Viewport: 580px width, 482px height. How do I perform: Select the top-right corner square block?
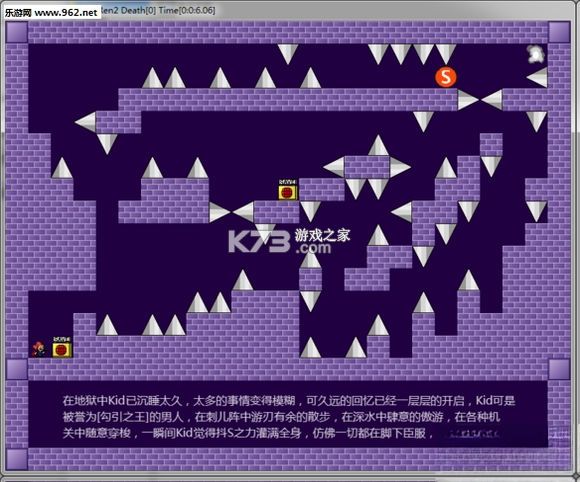559,32
